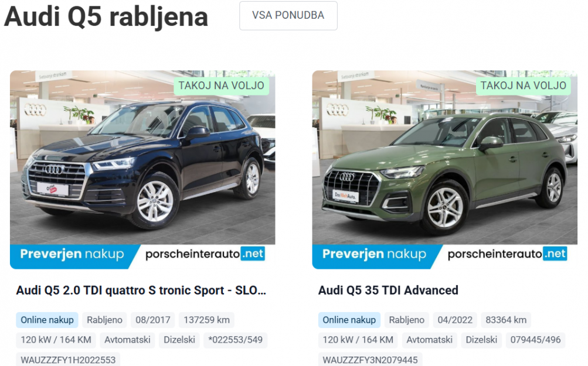Image resolution: width=588 pixels, height=366 pixels.
Task: Click TAKOJ NA VOLJO badge on green Audi
Action: point(524,85)
